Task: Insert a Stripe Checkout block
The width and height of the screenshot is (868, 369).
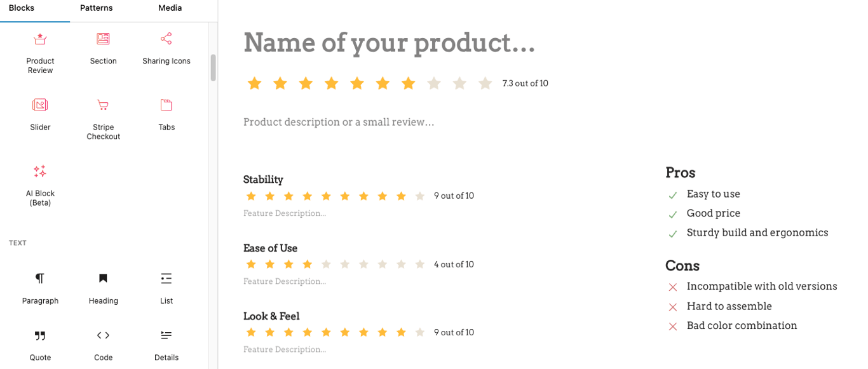Action: [102, 116]
